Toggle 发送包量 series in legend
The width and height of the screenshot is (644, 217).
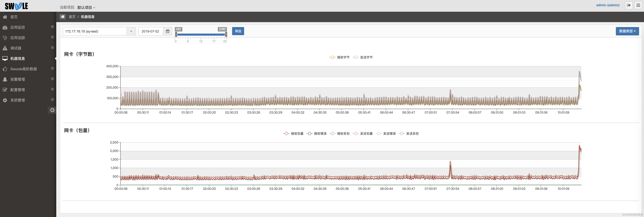363,134
